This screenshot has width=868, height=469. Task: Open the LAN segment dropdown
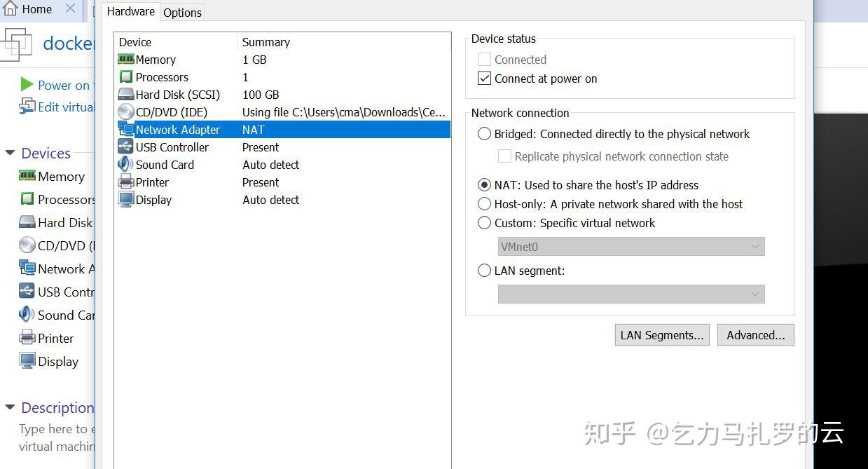(x=755, y=294)
